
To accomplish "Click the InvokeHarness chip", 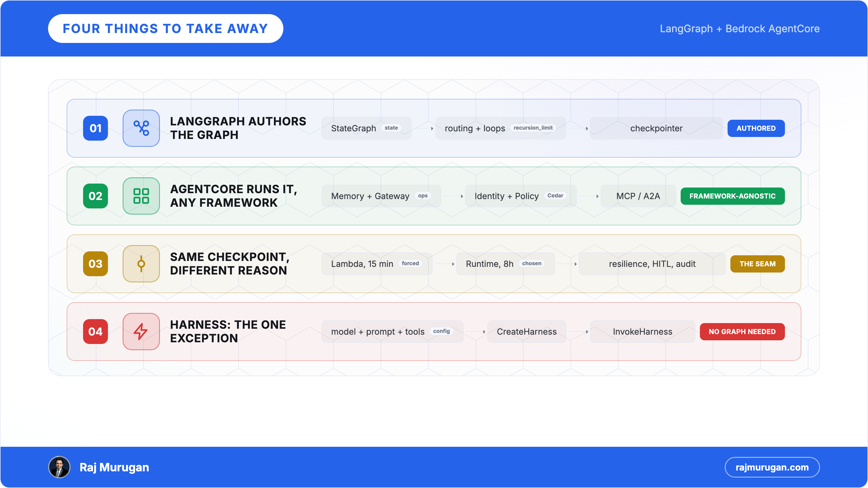I will point(642,331).
